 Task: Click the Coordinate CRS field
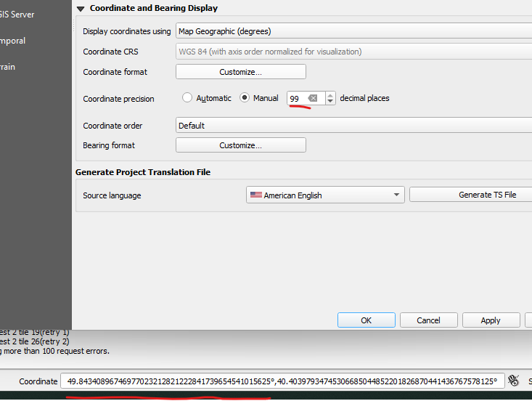[353, 52]
